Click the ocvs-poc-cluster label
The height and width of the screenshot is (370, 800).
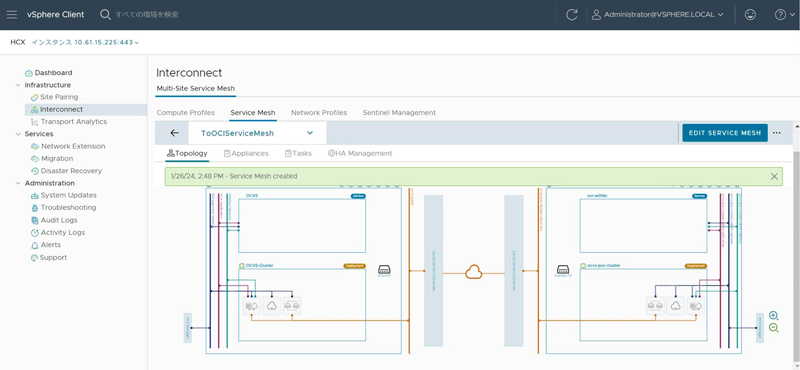click(x=603, y=265)
